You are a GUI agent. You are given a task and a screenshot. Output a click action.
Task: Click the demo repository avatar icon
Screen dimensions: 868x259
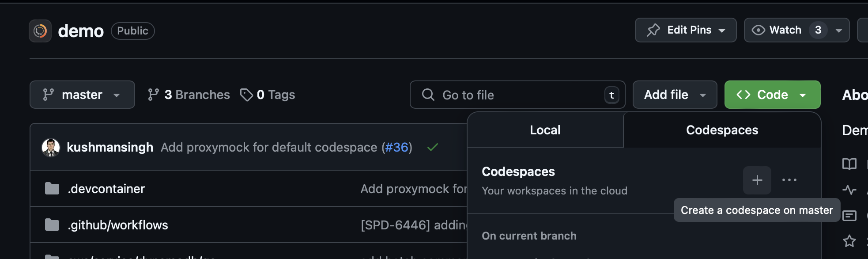click(x=40, y=31)
